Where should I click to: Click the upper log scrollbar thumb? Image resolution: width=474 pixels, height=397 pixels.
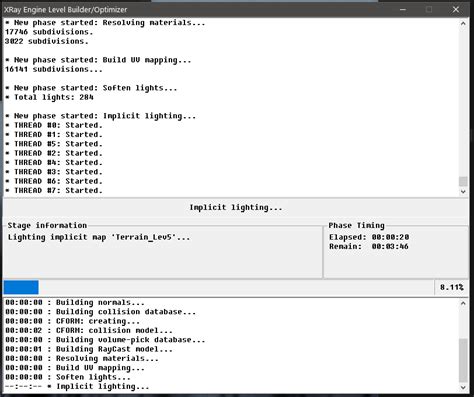point(463,181)
